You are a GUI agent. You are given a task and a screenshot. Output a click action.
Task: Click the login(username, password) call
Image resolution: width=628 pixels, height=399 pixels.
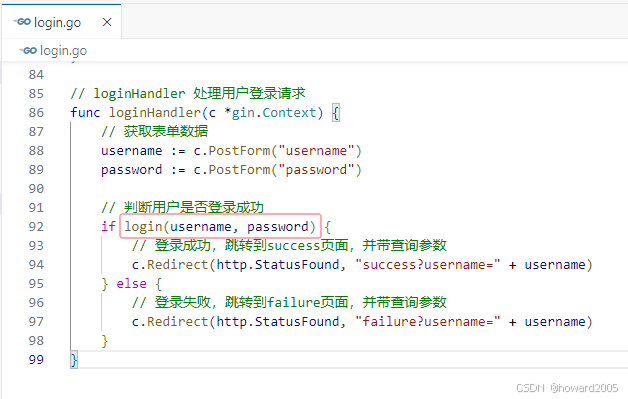220,227
